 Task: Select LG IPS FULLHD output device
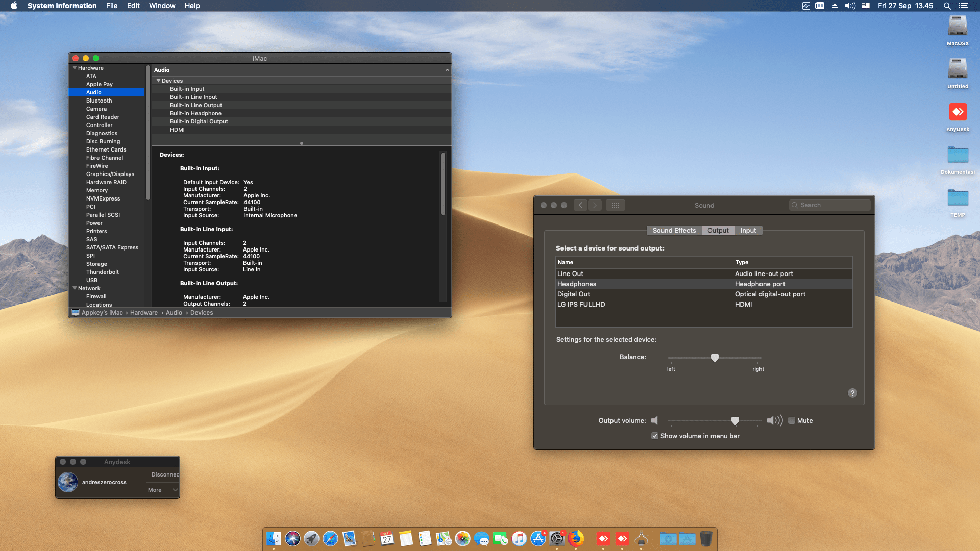[704, 305]
